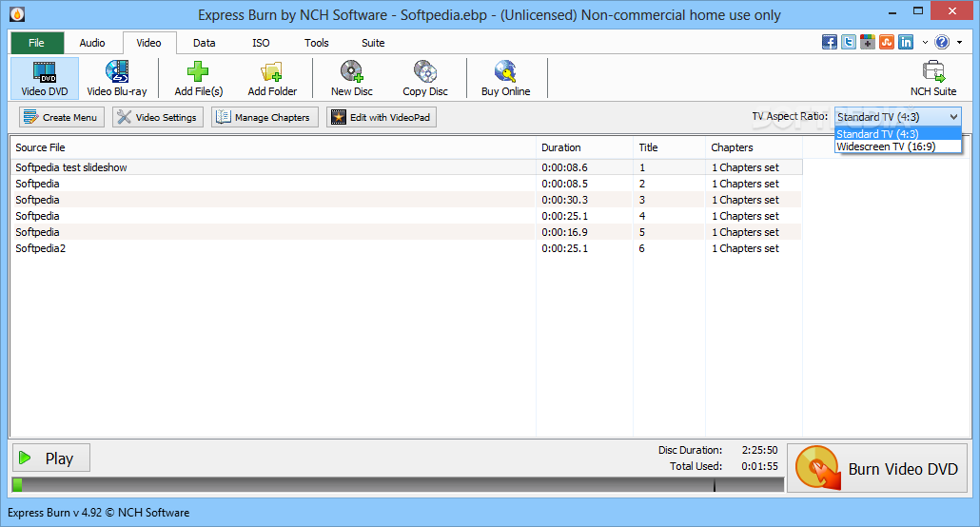Start playback with the Play button

[x=51, y=459]
